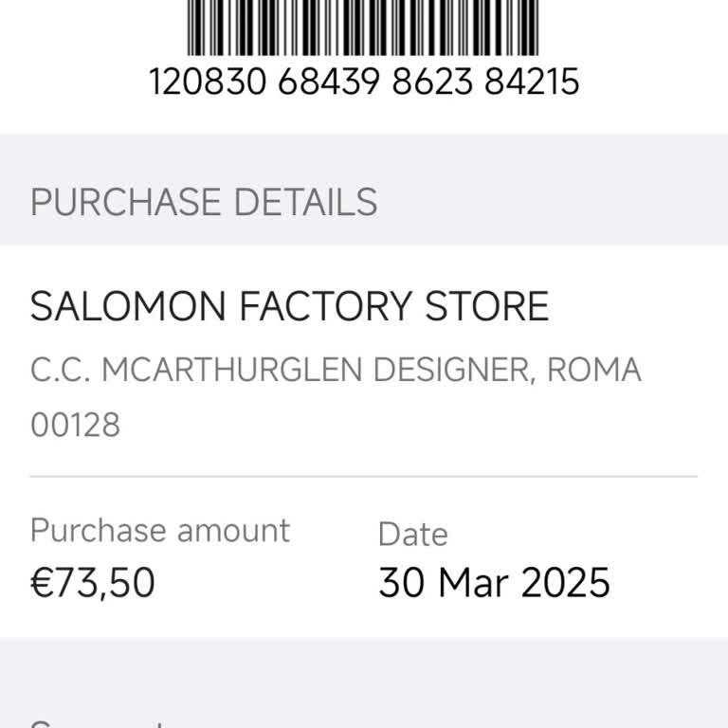Click the first group 120830 in barcode number
This screenshot has height=728, width=728.
coord(209,82)
